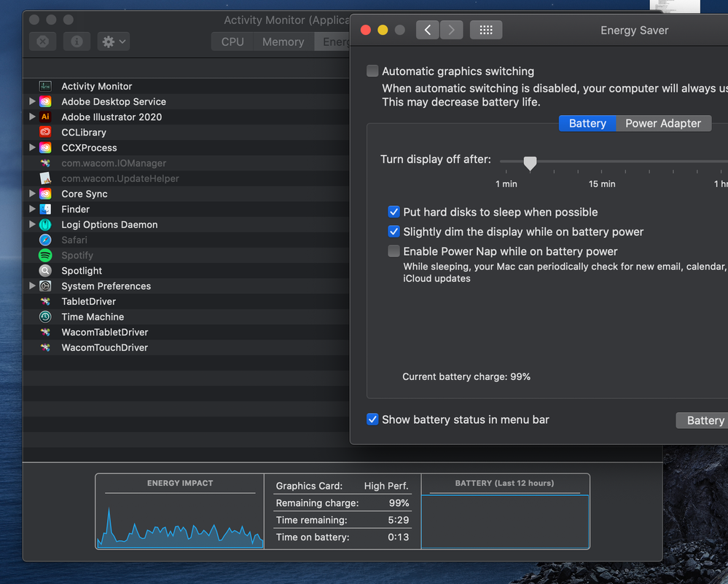
Task: Click the Adobe Illustrator 2020 Ai icon
Action: [x=45, y=117]
